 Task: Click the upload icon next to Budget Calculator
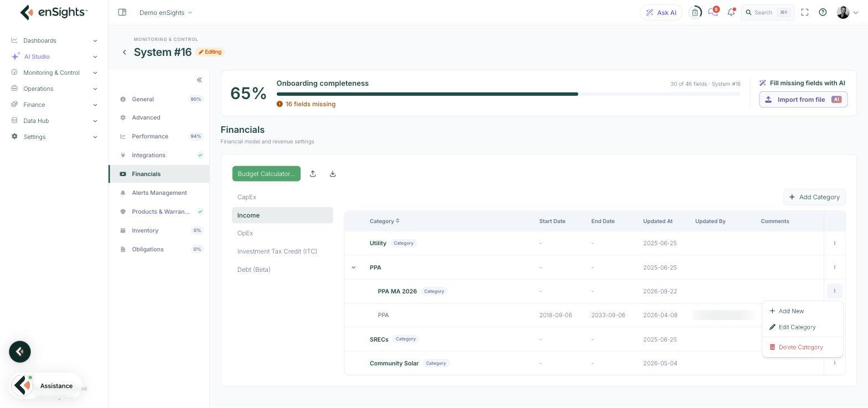tap(313, 174)
